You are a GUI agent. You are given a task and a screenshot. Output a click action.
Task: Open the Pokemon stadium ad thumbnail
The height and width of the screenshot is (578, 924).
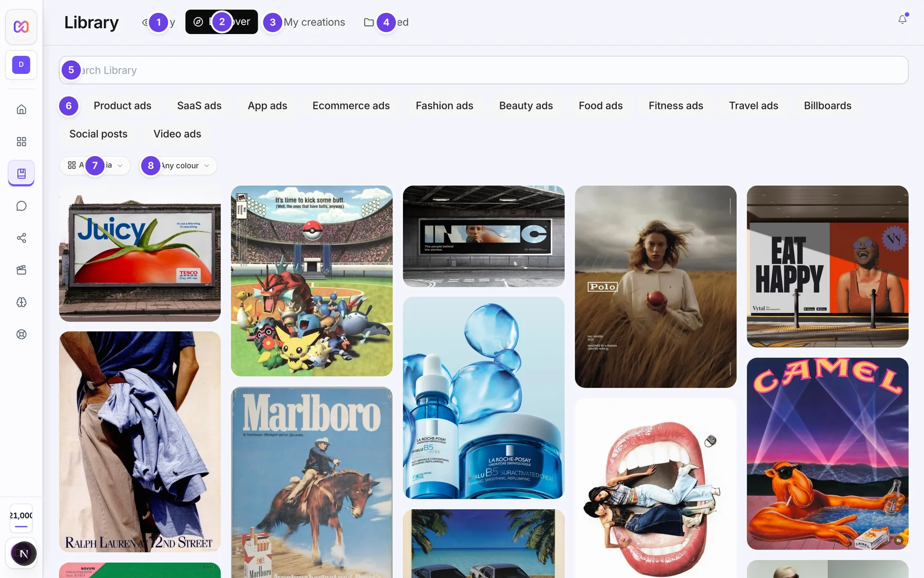coord(312,281)
